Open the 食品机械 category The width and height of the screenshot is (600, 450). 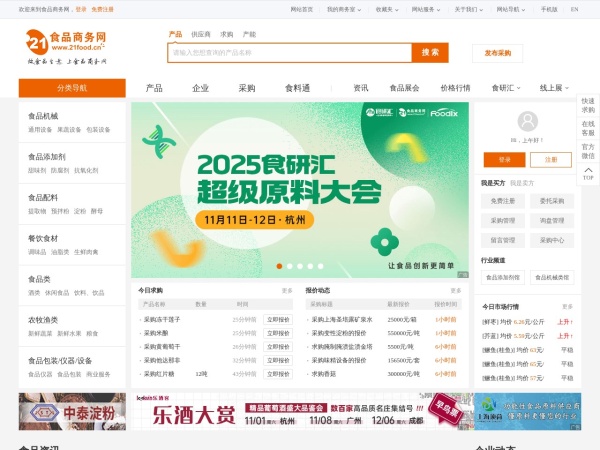point(43,116)
